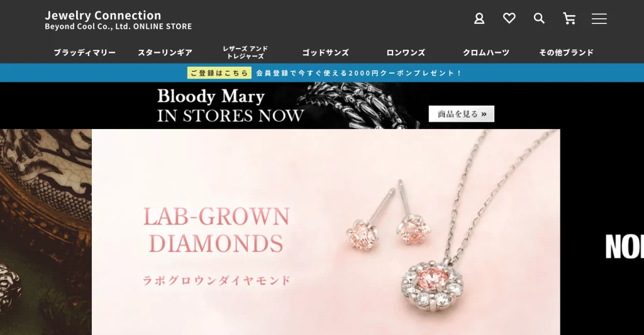Screen dimensions: 644x335
Task: Open the user account icon
Action: [x=479, y=18]
